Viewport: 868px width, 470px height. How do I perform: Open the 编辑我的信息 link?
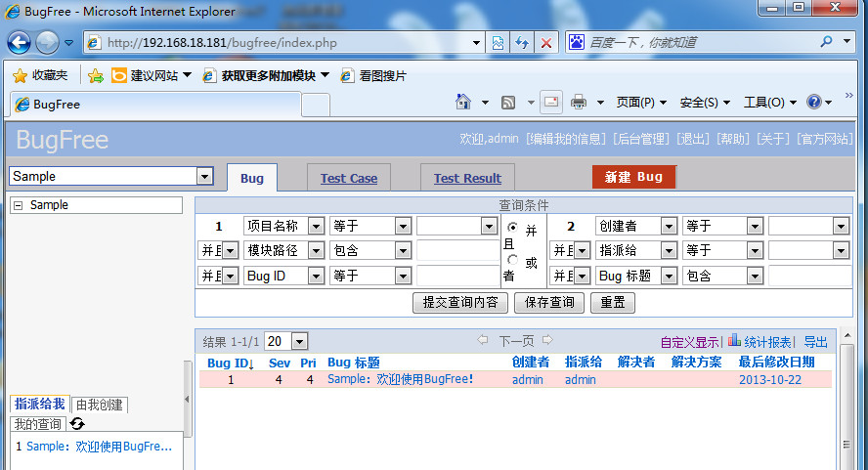tap(566, 139)
